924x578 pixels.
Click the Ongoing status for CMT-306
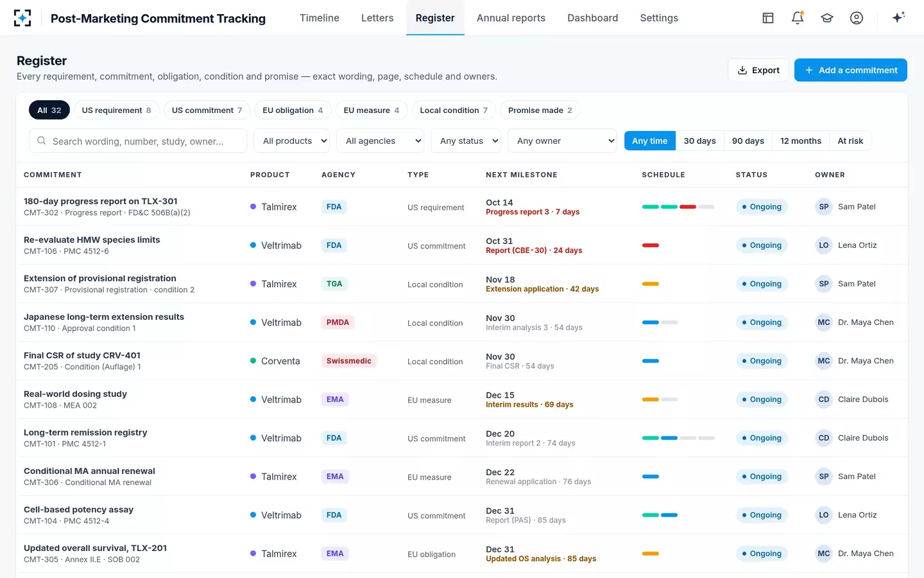click(x=762, y=477)
